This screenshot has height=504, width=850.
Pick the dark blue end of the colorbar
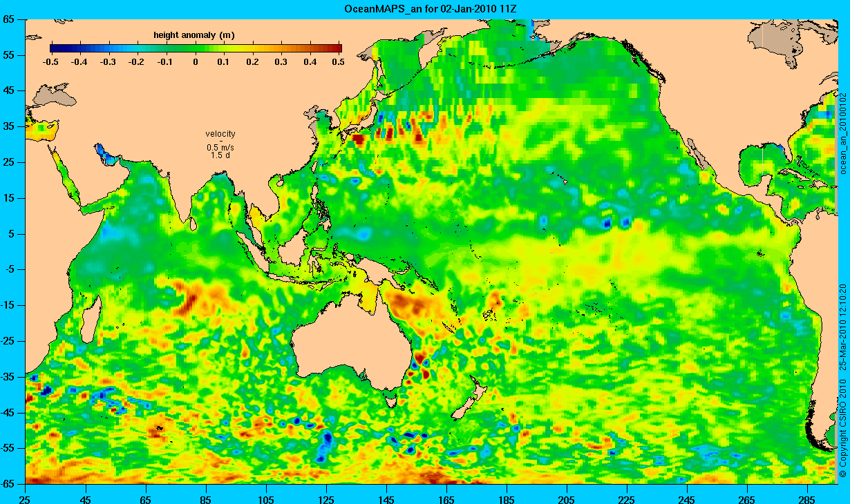55,48
